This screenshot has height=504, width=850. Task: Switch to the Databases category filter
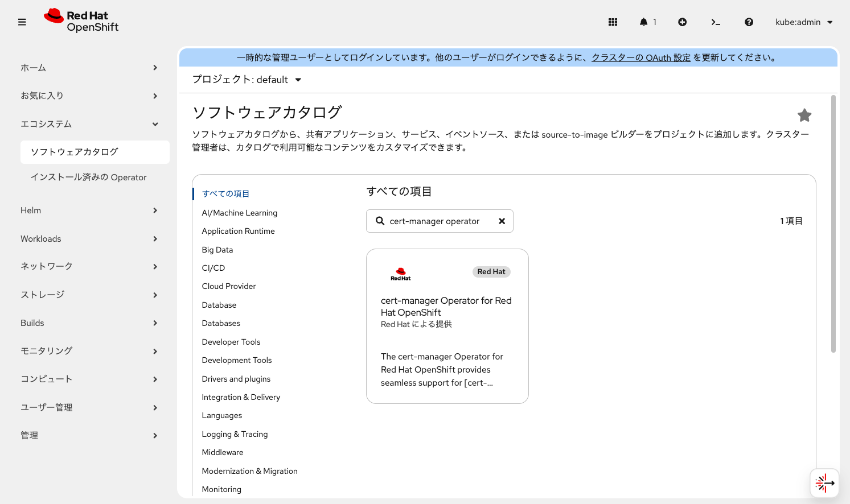click(221, 323)
